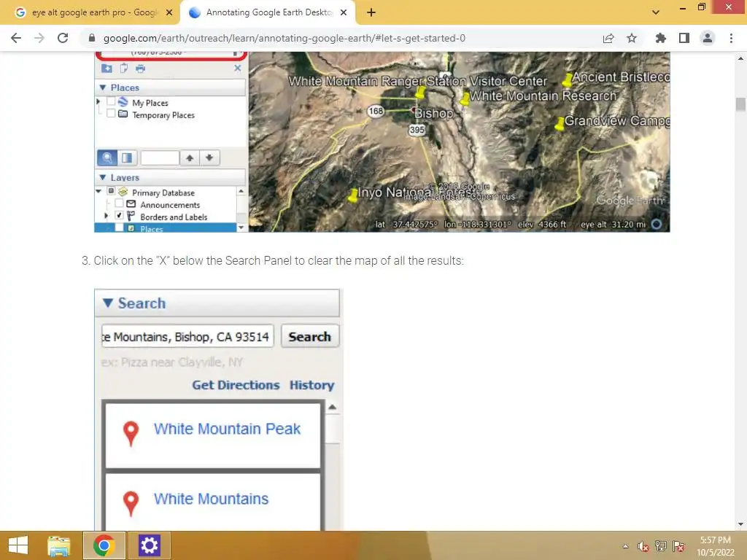Click the add folder icon in Places toolbar

point(107,68)
